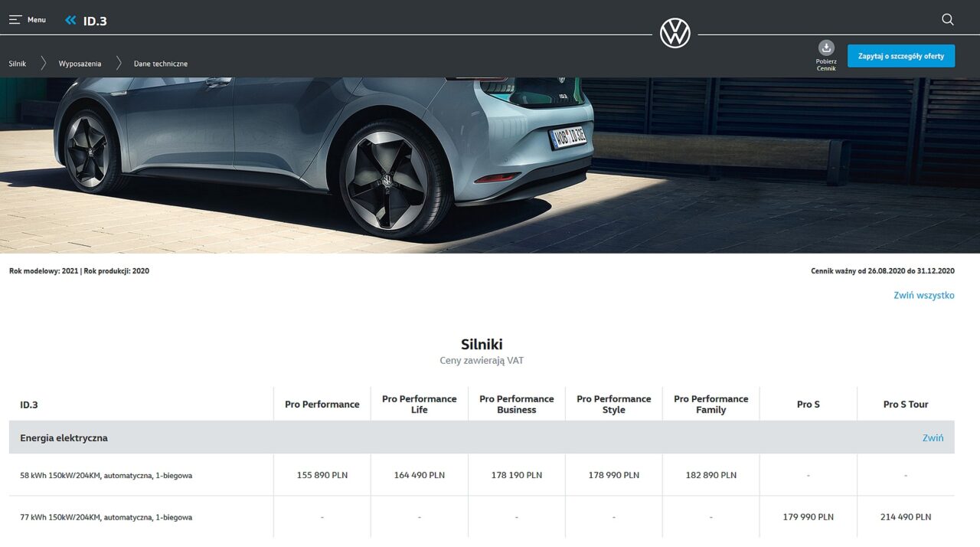Open the hamburger Menu icon
Screen dimensions: 980x547
15,20
